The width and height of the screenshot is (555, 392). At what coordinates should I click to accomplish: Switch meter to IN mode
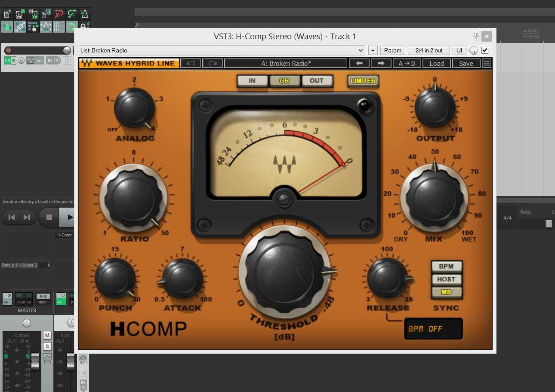[x=252, y=81]
